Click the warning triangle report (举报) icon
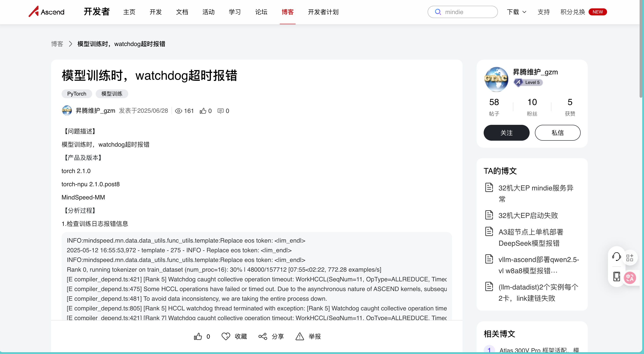Viewport: 644px width, 354px height. click(x=300, y=336)
